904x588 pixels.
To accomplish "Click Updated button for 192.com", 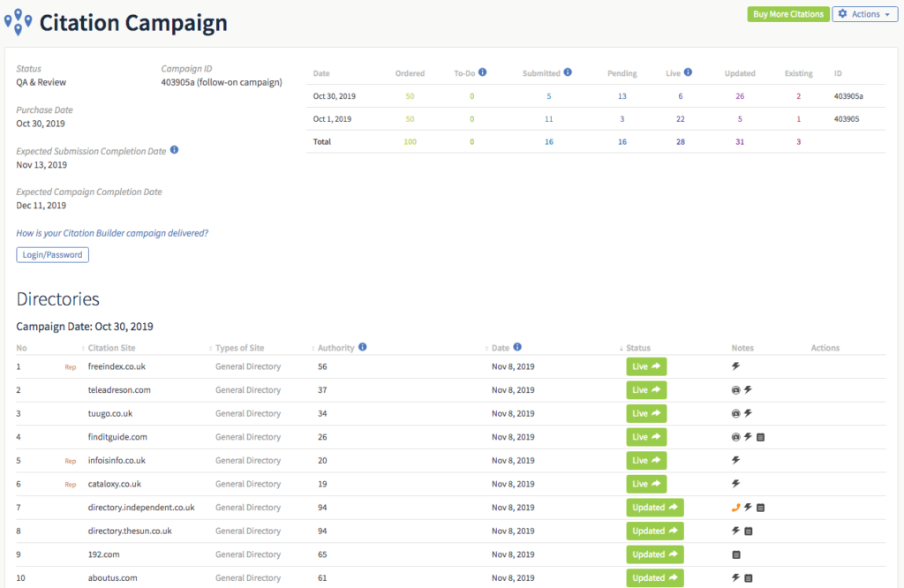I will [655, 554].
